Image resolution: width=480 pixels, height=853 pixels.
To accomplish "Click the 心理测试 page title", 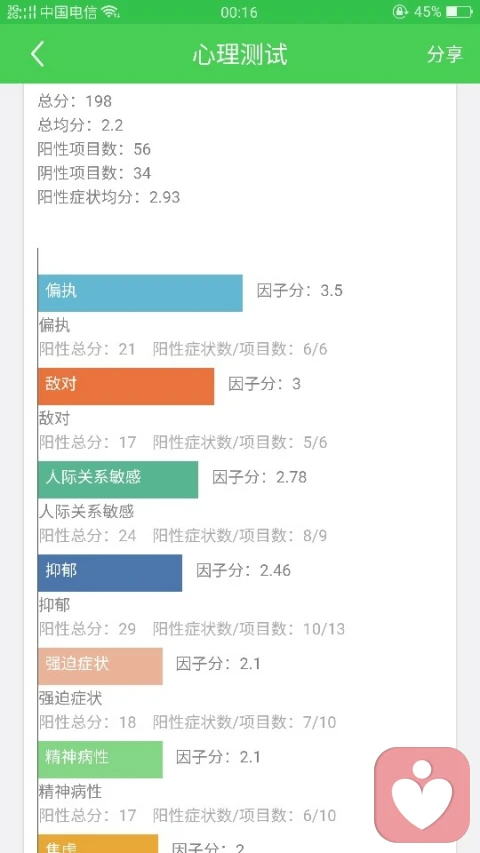I will click(240, 54).
